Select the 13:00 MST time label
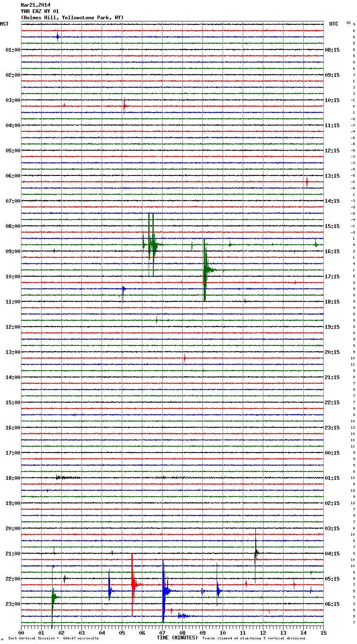Image resolution: width=357 pixels, height=644 pixels. click(13, 352)
